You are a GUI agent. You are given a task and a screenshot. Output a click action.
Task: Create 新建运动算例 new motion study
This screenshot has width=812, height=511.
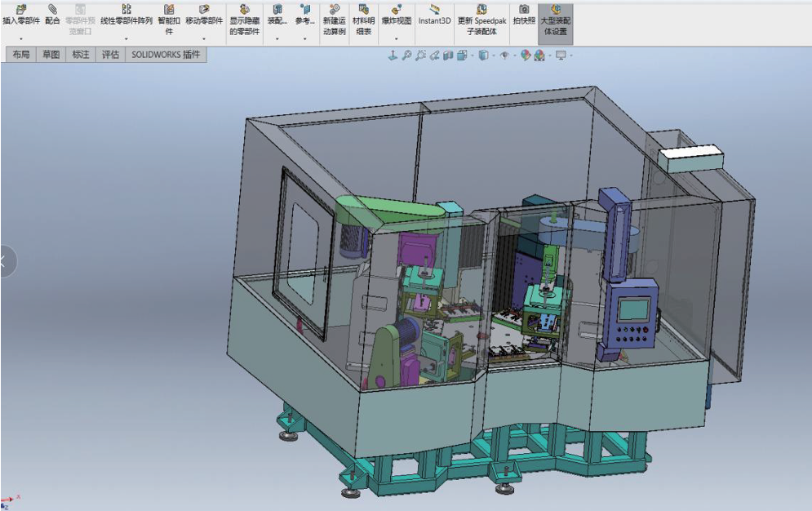click(x=334, y=10)
